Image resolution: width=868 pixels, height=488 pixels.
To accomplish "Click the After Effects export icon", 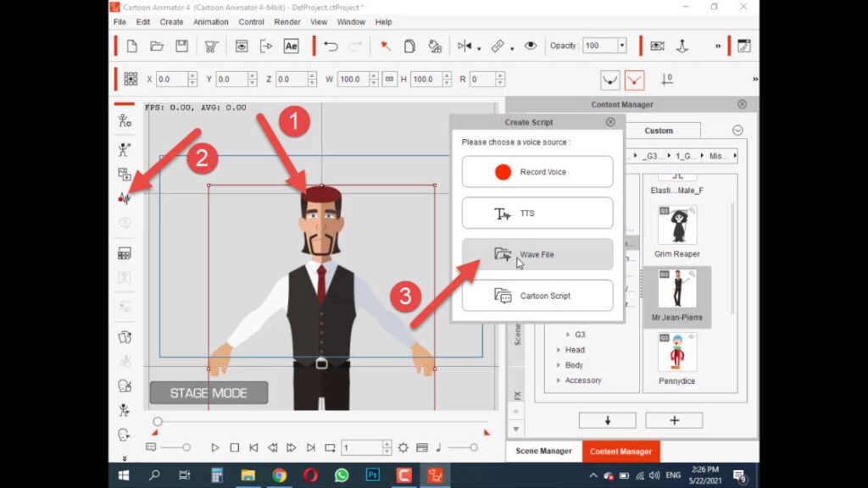I will point(292,46).
